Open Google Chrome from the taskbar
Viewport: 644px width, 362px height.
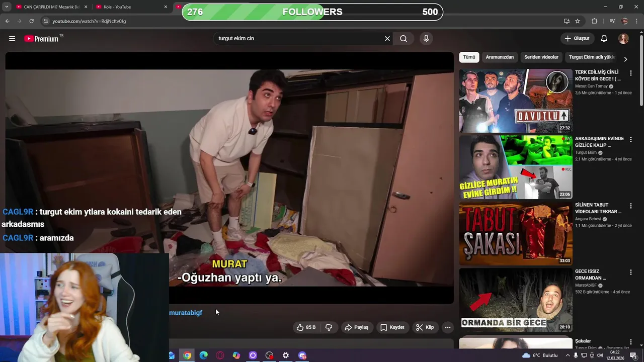187,355
